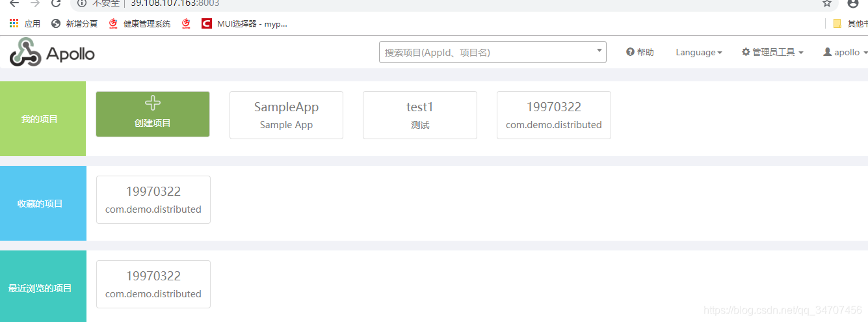Open the 帮助 help link
Viewport: 868px width, 322px height.
(640, 52)
